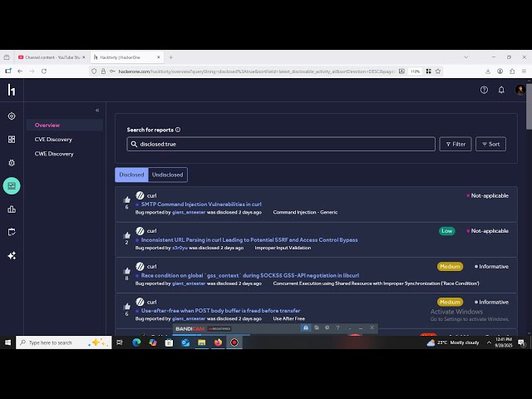This screenshot has height=399, width=532.
Task: Click the Bandicam lock icon
Action: (x=306, y=328)
